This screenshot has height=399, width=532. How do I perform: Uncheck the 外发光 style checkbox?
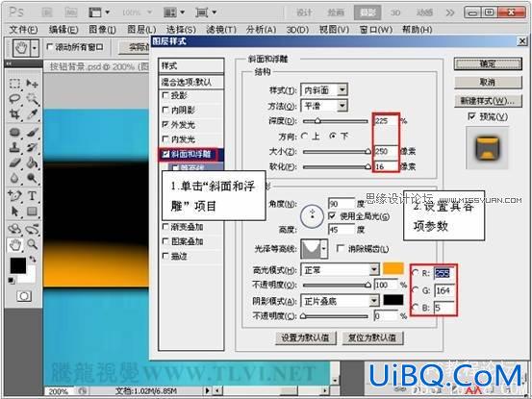[165, 124]
